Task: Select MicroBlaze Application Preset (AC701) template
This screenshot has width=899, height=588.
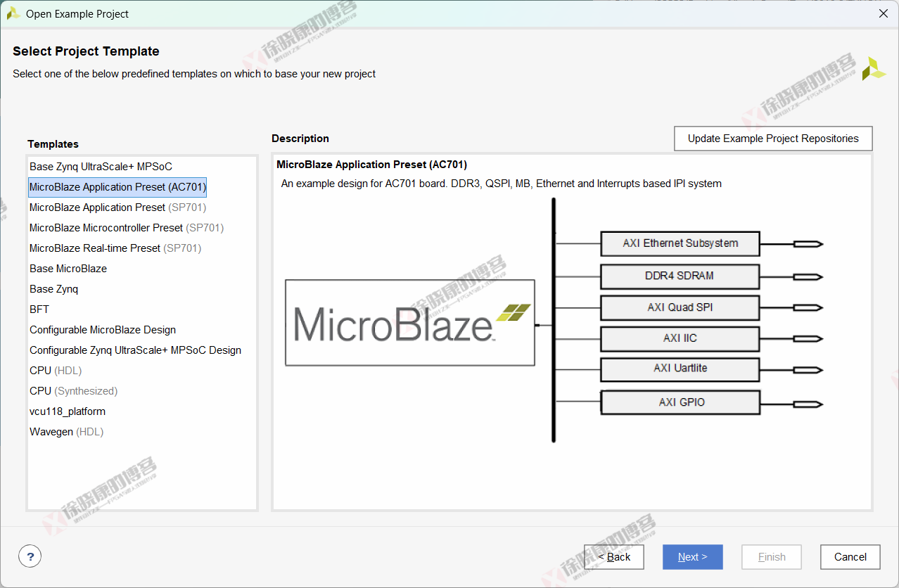Action: coord(117,187)
